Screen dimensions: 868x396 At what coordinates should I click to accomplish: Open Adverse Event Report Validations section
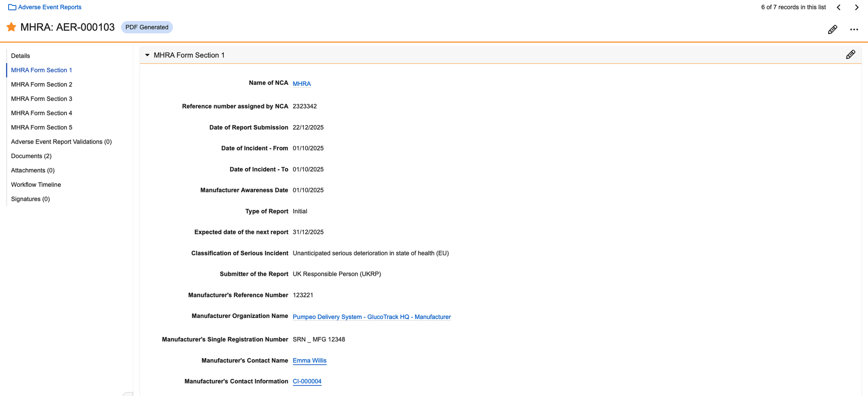click(61, 142)
